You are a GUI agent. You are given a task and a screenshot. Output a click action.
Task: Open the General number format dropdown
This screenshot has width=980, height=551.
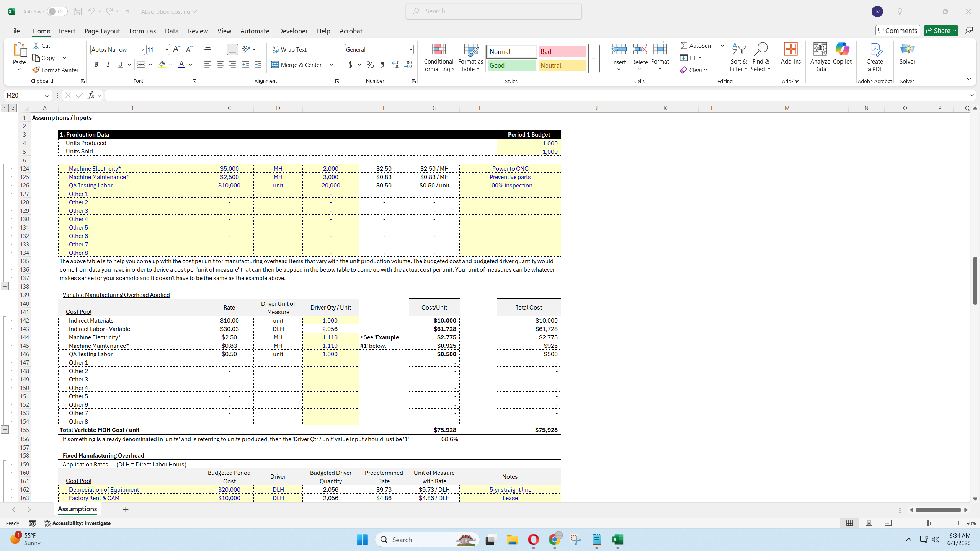coord(409,49)
